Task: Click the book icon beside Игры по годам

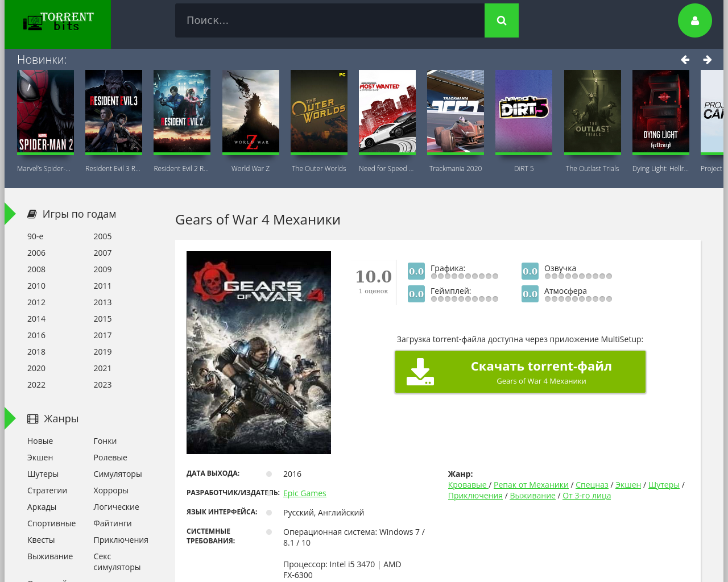Action: tap(32, 214)
